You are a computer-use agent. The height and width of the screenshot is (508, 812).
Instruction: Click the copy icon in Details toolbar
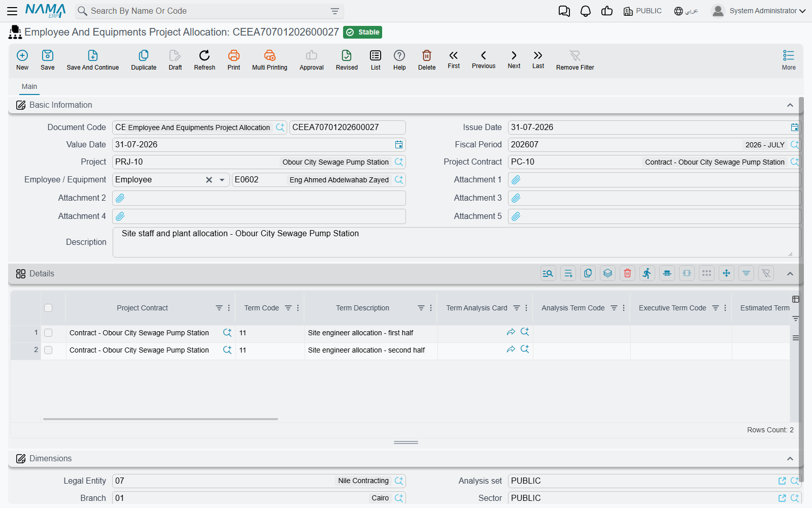pos(588,273)
